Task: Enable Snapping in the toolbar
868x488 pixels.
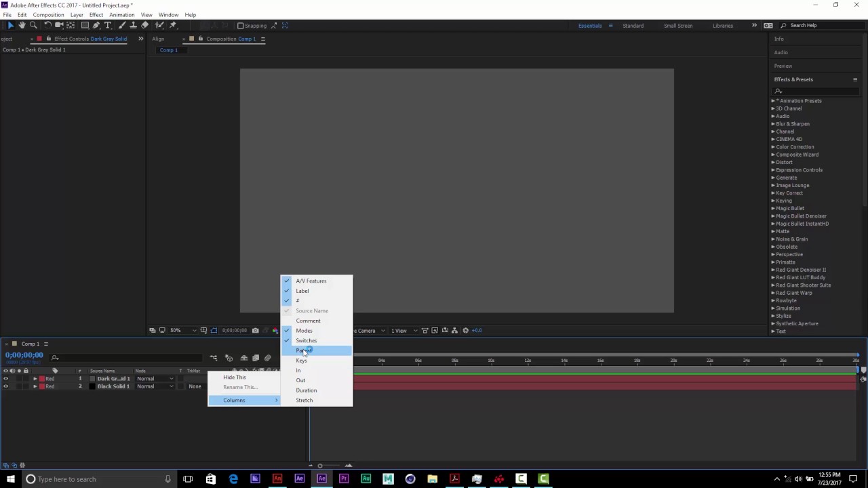Action: point(241,25)
